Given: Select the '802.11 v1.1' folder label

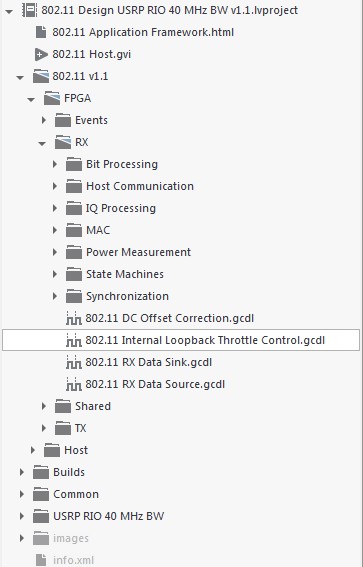Looking at the screenshot, I should coord(80,76).
